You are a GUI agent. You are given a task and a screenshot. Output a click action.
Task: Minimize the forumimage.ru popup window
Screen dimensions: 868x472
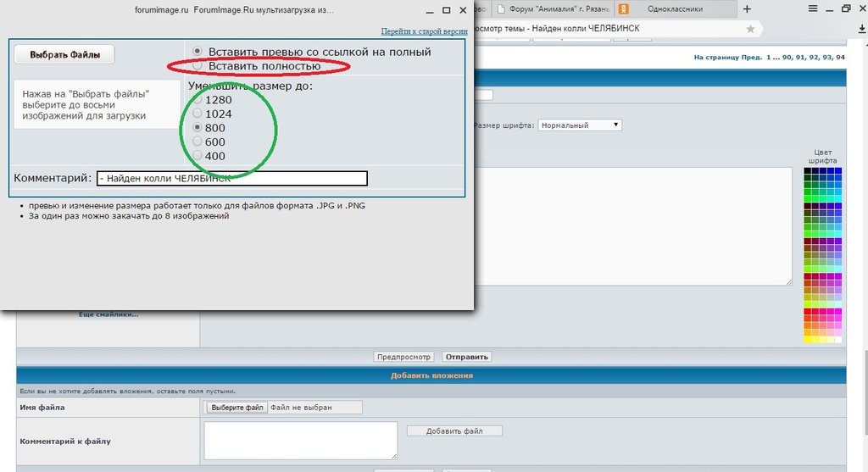430,10
